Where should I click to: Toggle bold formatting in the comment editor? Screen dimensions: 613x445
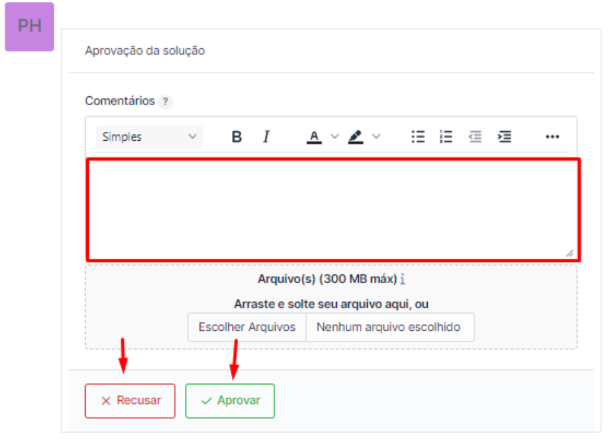coord(237,137)
